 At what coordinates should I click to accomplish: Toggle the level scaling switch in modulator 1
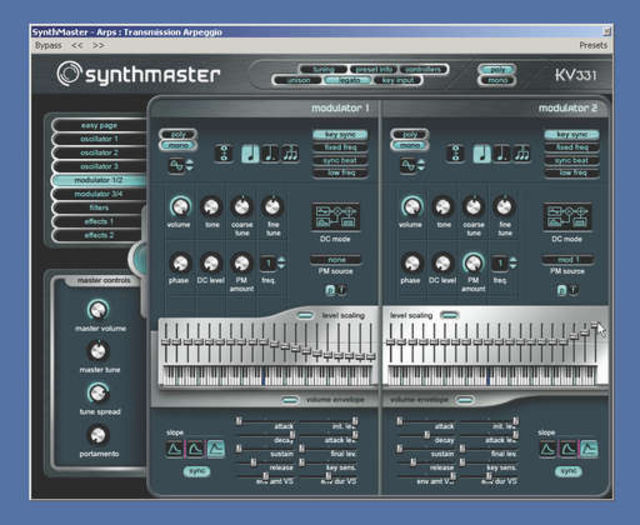[x=305, y=315]
